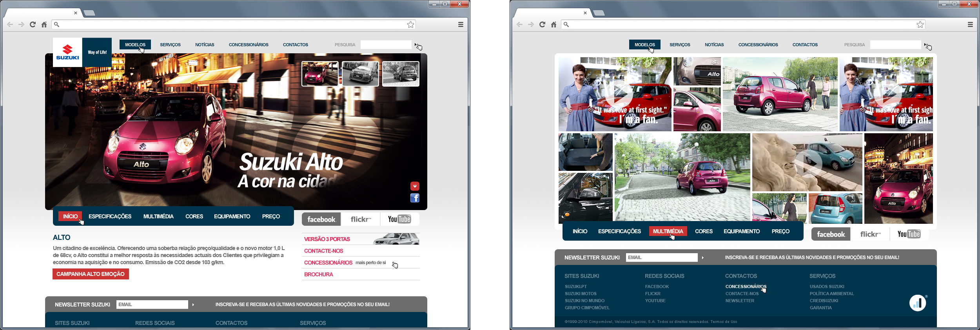The width and height of the screenshot is (980, 330).
Task: Open the pink Alto on cobblestone street image
Action: 682,177
